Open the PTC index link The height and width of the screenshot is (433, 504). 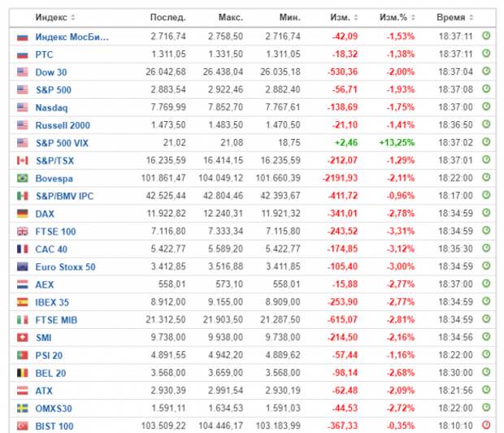click(44, 54)
